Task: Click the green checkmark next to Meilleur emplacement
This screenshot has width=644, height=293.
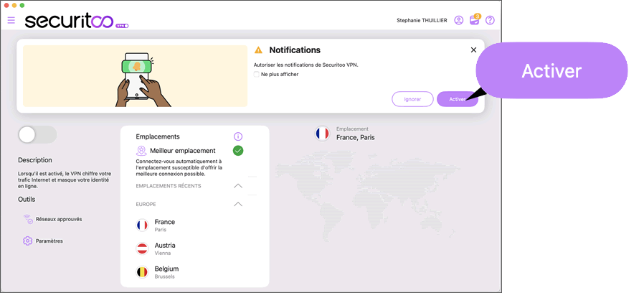Action: click(238, 151)
